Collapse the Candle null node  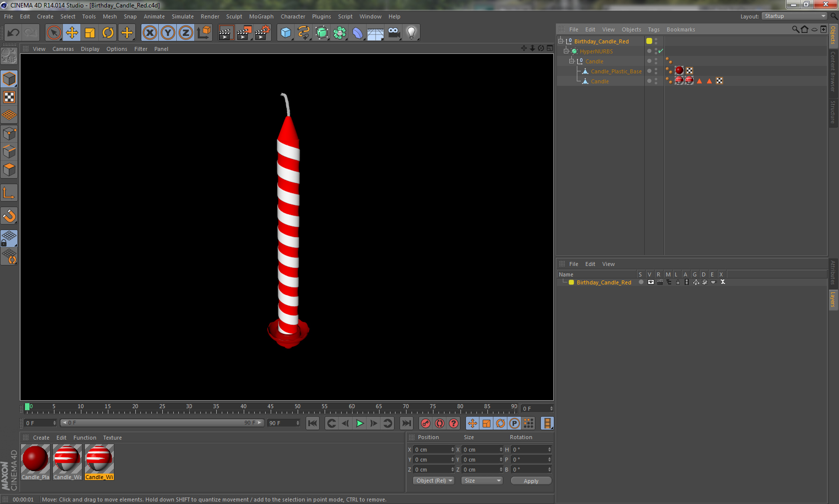click(572, 61)
